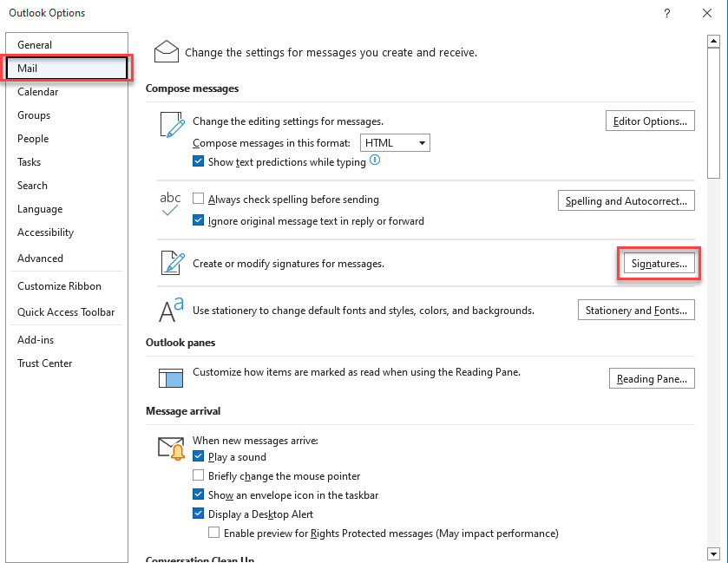
Task: Click the stationery Aa fonts icon
Action: [171, 310]
